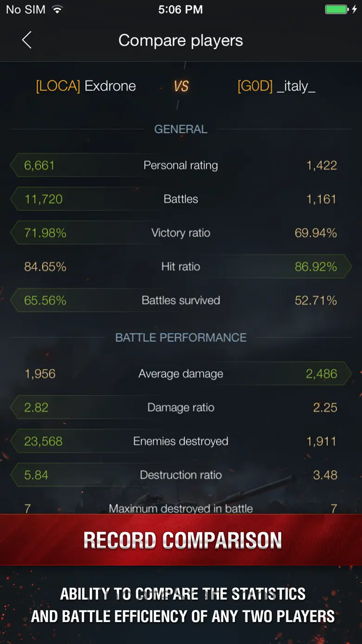Tap the Damage ratio label

click(181, 408)
